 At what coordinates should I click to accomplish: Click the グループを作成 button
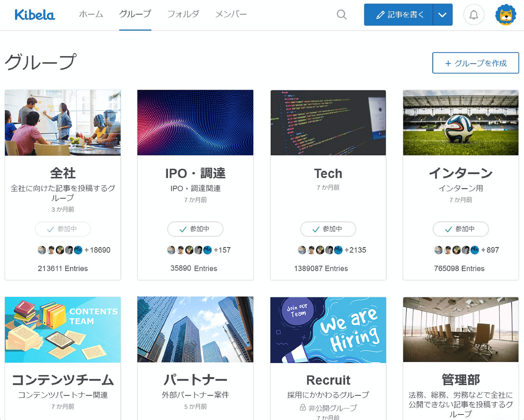475,63
